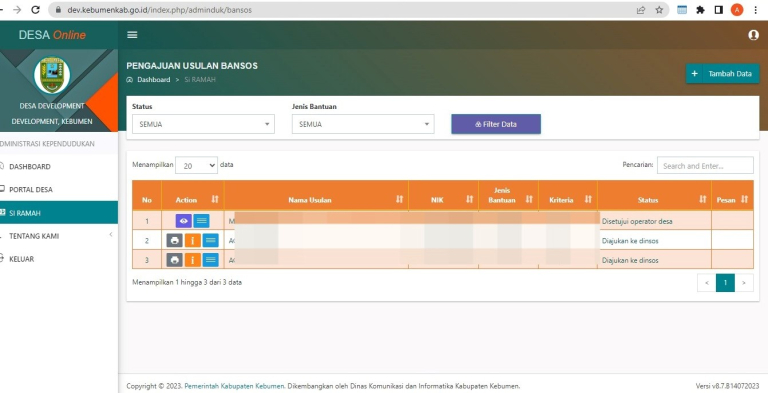Click the Kebumen regency logo

[52, 75]
